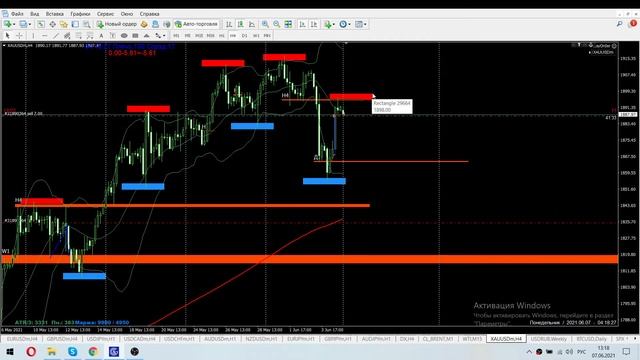Show the Market Watch window

[41, 24]
